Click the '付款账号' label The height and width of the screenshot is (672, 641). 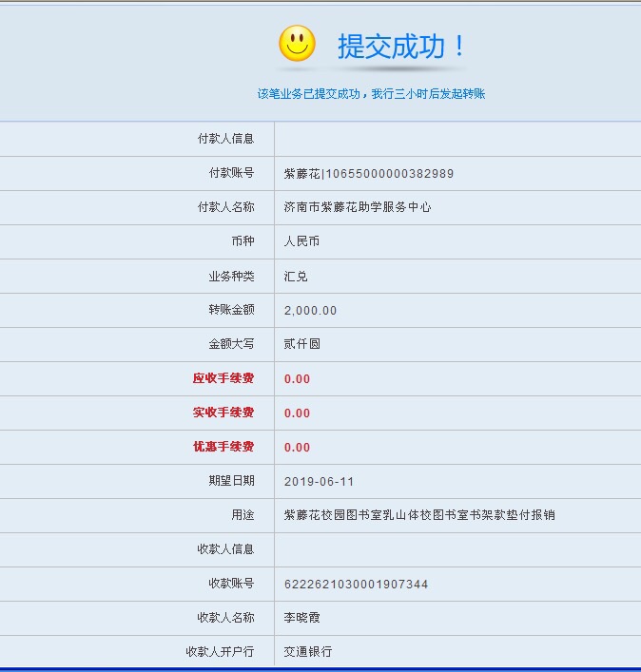pos(231,173)
